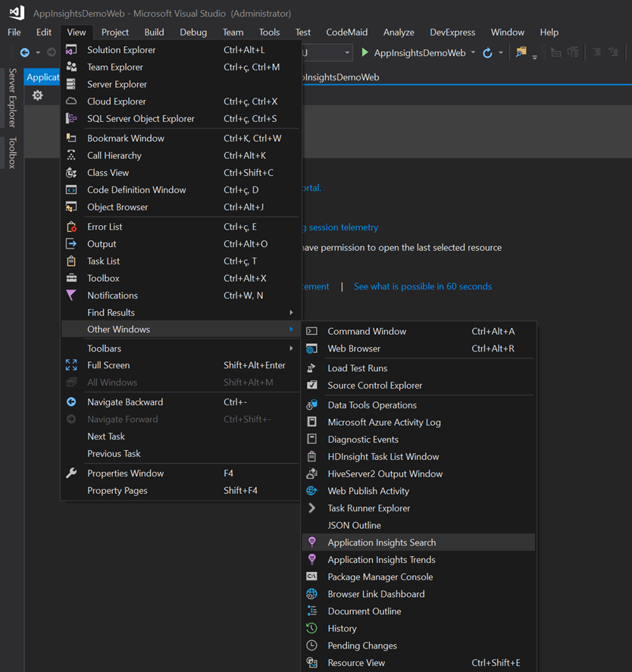Expand the Toolbars submenu

[x=180, y=349]
